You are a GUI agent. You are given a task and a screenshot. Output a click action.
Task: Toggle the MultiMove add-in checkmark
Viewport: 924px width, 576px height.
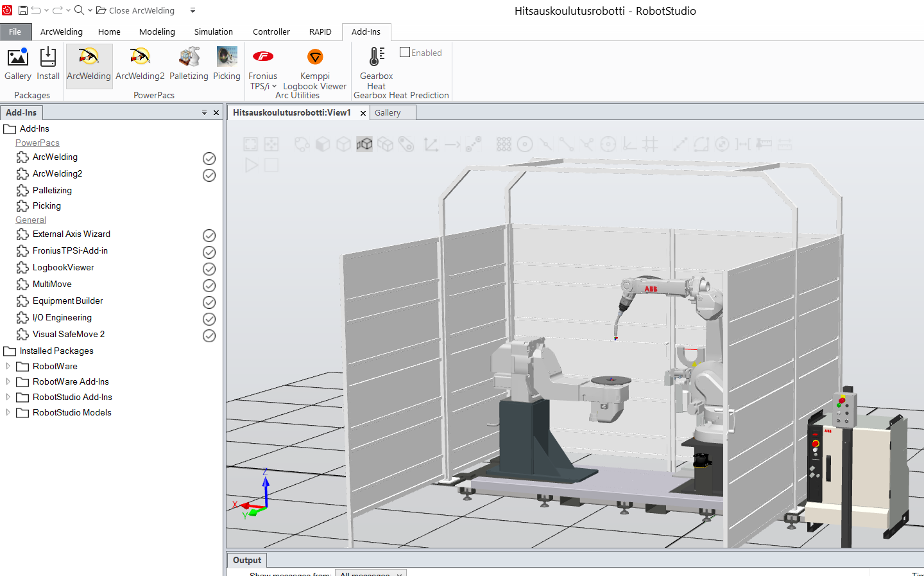click(209, 285)
